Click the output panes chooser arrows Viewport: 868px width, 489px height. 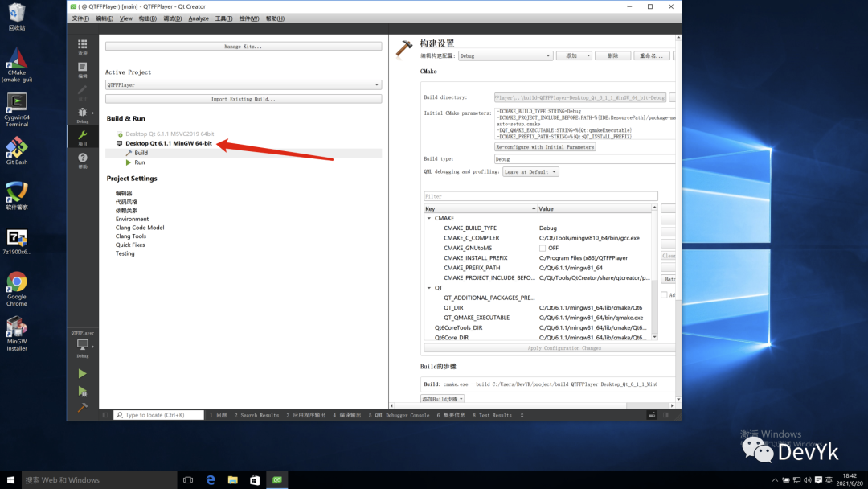pos(522,415)
